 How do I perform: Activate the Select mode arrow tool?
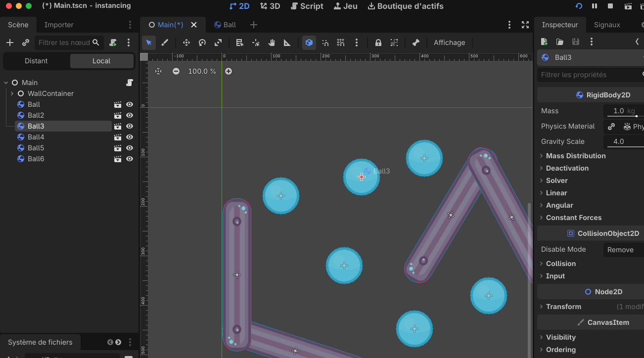[149, 43]
